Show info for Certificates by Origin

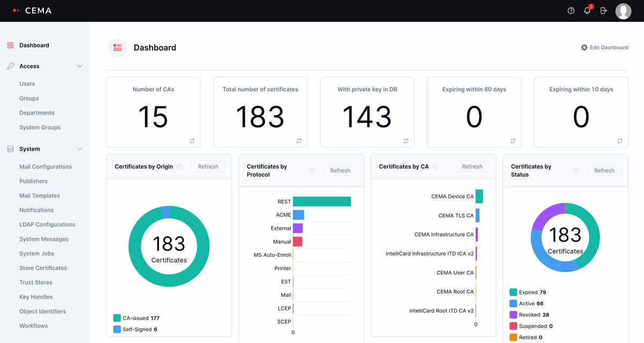[180, 167]
